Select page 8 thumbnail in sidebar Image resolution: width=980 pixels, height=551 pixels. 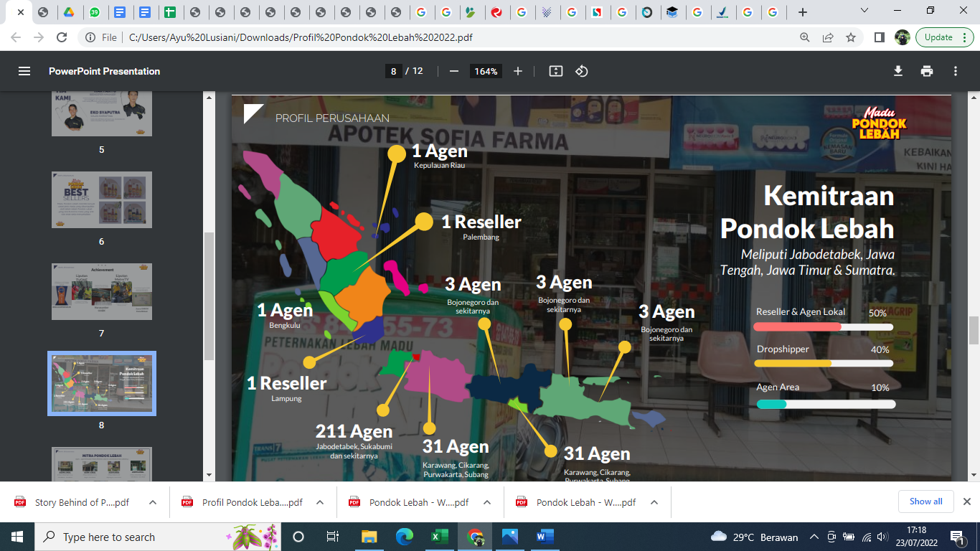coord(102,384)
